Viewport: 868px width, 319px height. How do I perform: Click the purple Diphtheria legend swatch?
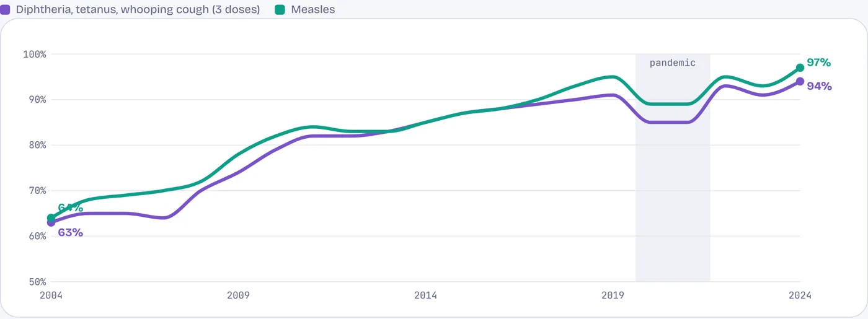click(x=5, y=9)
